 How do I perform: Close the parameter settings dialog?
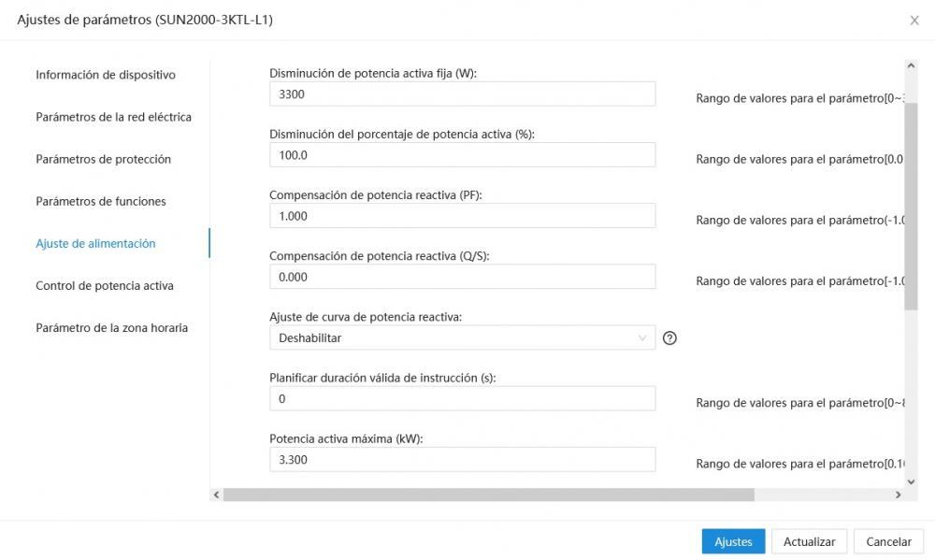tap(914, 21)
